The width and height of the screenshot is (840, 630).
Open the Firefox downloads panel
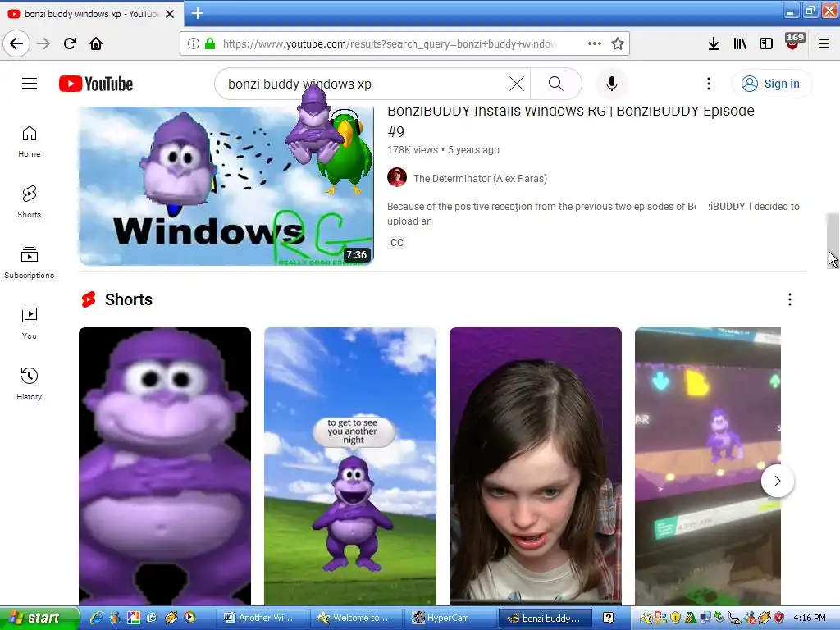coord(714,43)
